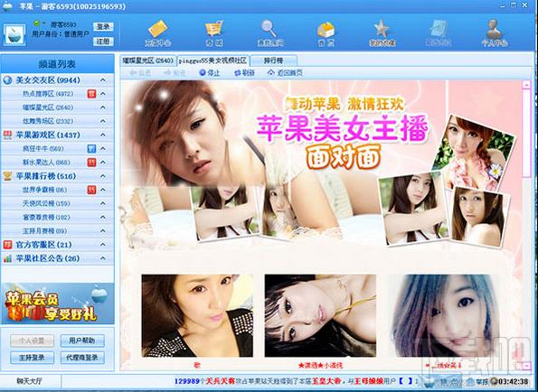Expand the 官方客服区 arrow

102,244
